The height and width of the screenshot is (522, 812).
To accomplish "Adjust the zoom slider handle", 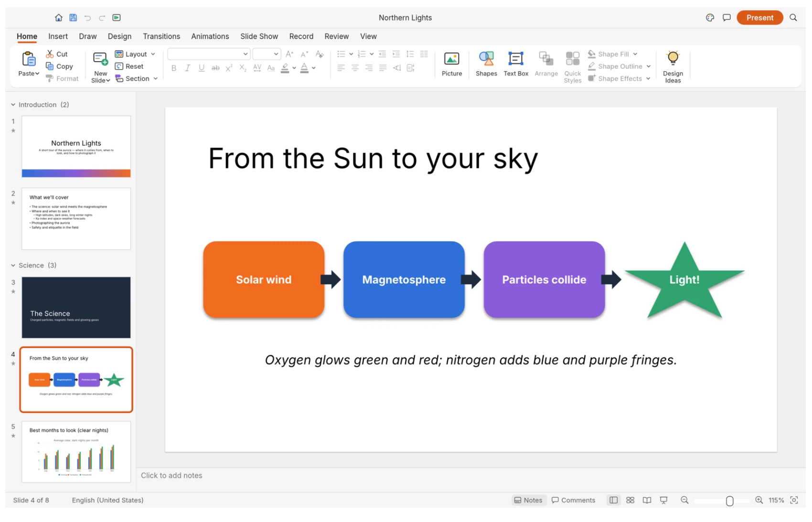I will (x=729, y=500).
